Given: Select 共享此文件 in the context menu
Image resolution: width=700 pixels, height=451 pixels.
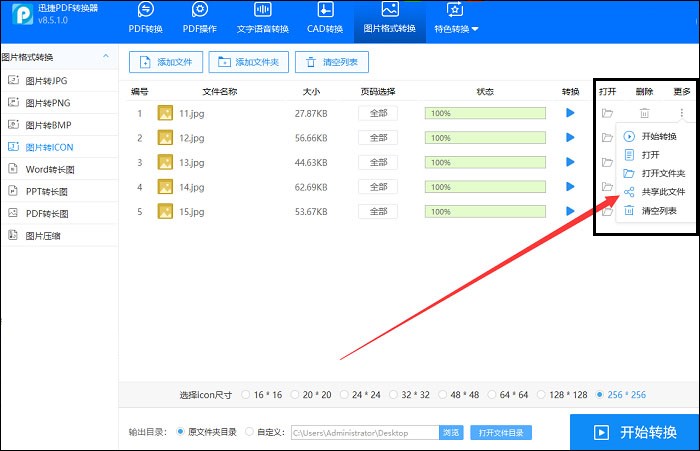Looking at the screenshot, I should click(655, 192).
